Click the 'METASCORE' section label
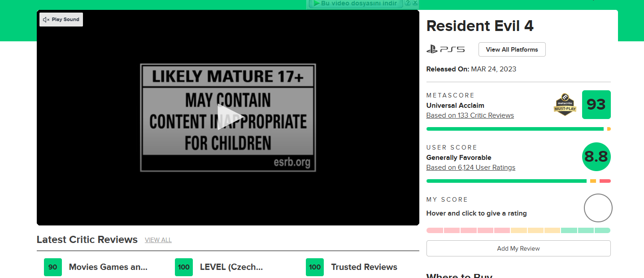644x278 pixels. (450, 95)
